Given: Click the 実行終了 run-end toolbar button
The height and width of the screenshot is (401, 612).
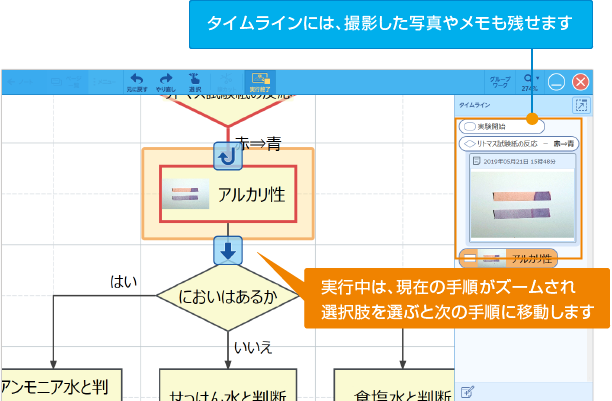Looking at the screenshot, I should 260,82.
